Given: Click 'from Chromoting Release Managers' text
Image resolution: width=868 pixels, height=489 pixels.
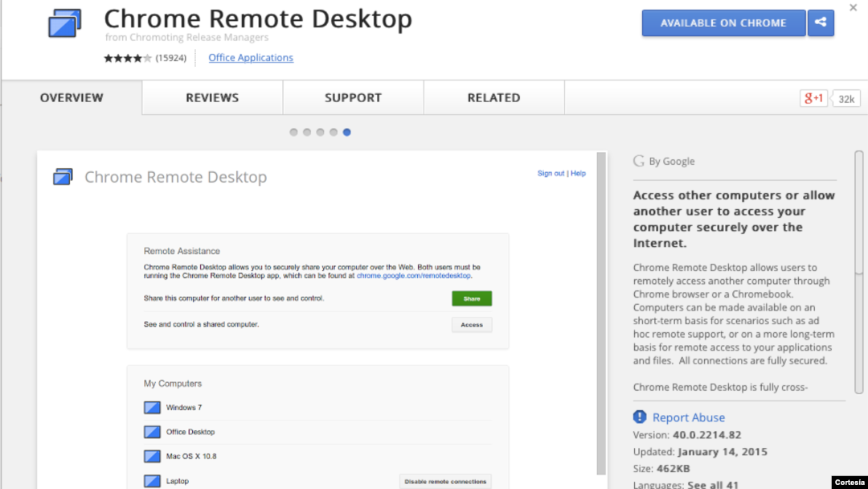Looking at the screenshot, I should [186, 37].
